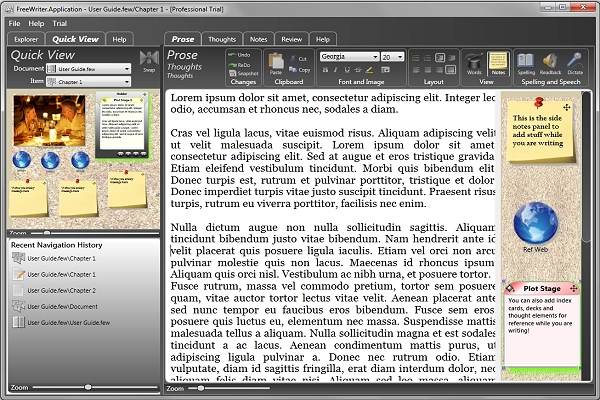Screen dimensions: 600x400
Task: Apply italic formatting with I
Action: tap(336, 70)
